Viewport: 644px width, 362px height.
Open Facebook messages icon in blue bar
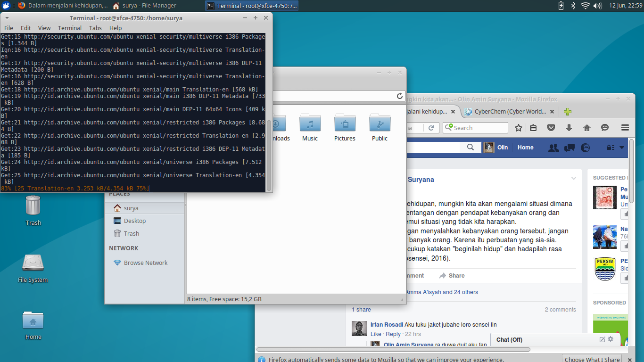569,148
